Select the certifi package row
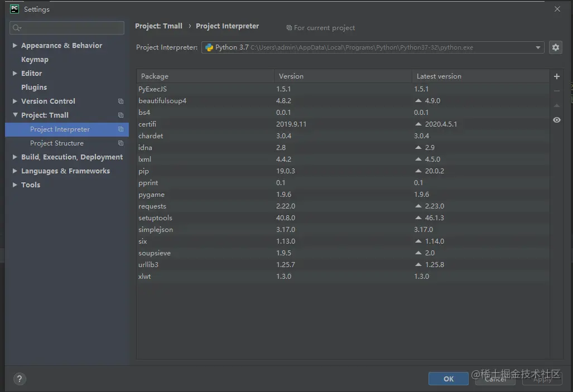 [343, 124]
